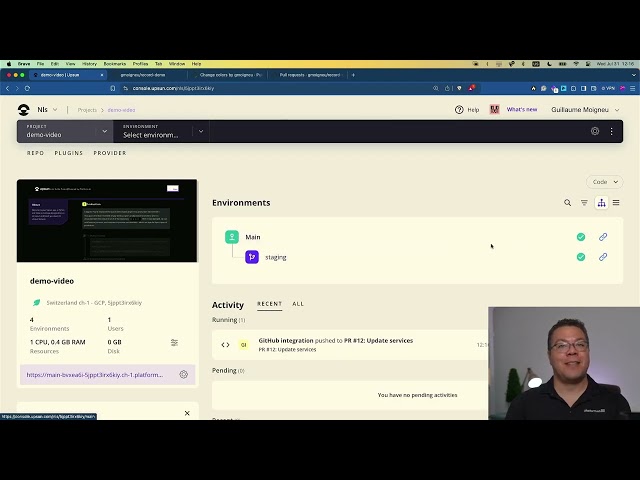Click the green leaf region icon
The image size is (640, 480).
point(36,302)
